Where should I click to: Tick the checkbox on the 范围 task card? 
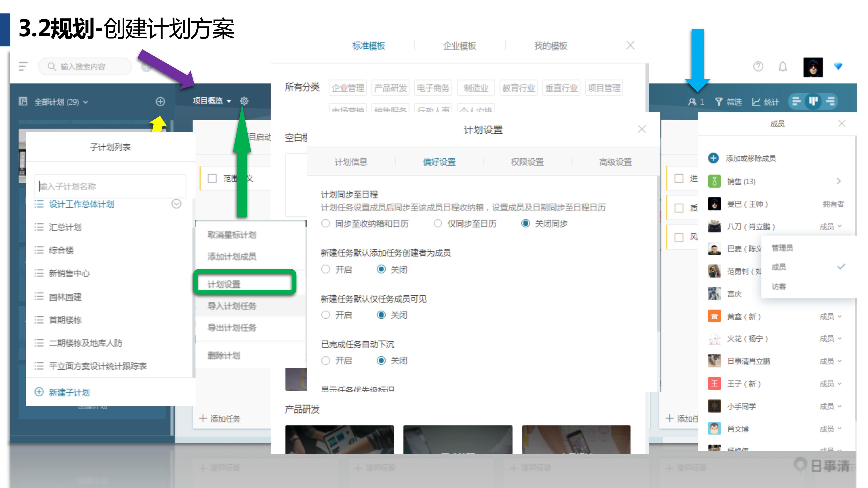(x=212, y=178)
